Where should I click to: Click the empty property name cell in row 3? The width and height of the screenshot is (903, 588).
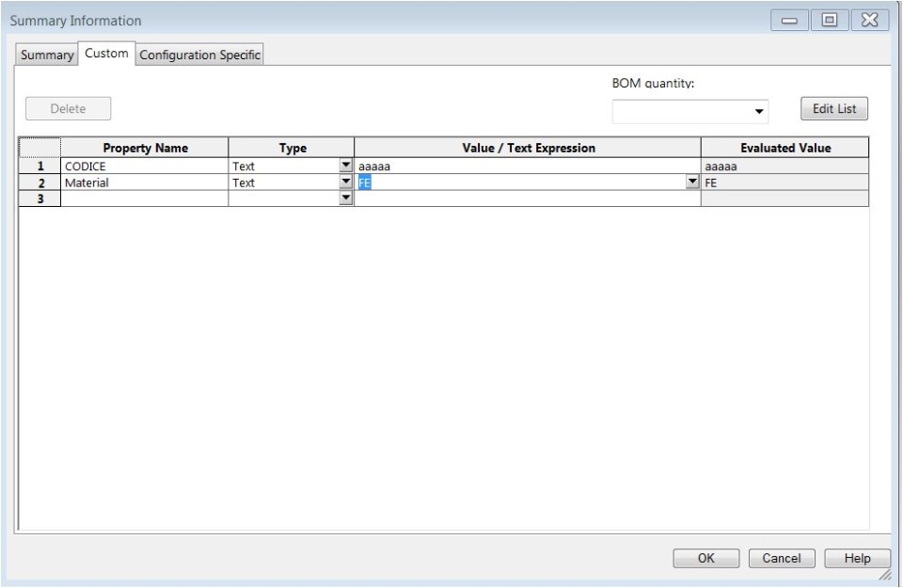pos(145,199)
